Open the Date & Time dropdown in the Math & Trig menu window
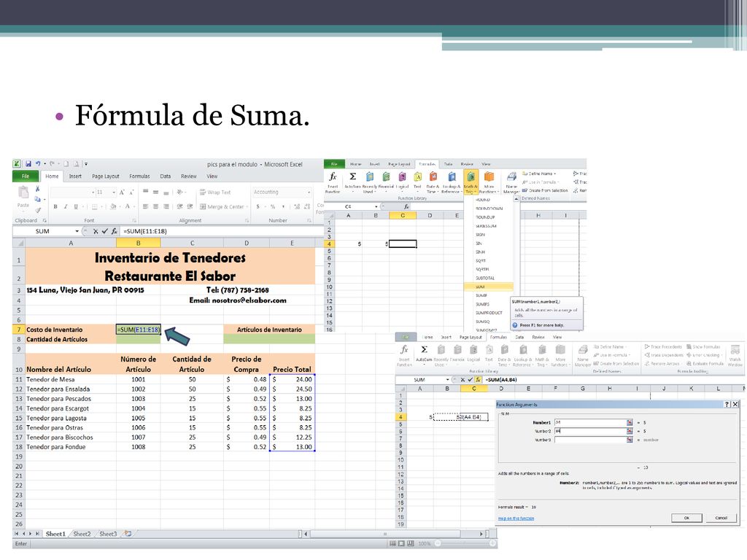Screen dimensions: 747x560 tap(433, 182)
